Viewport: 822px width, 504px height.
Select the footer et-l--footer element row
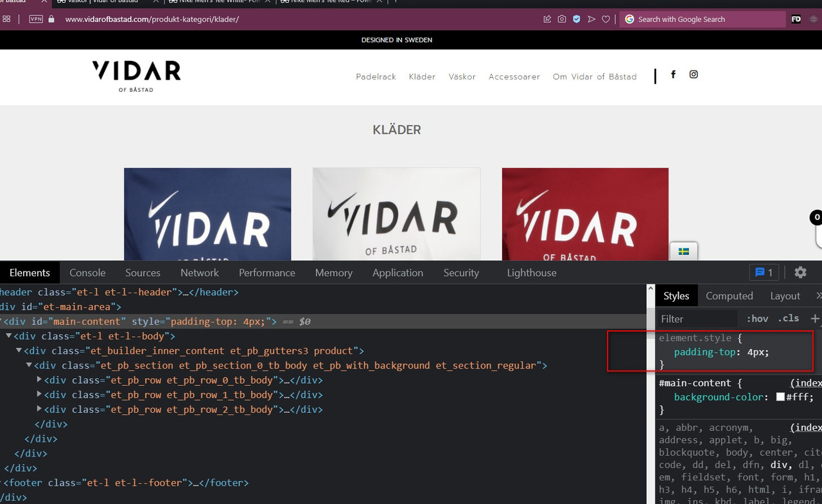(x=323, y=482)
